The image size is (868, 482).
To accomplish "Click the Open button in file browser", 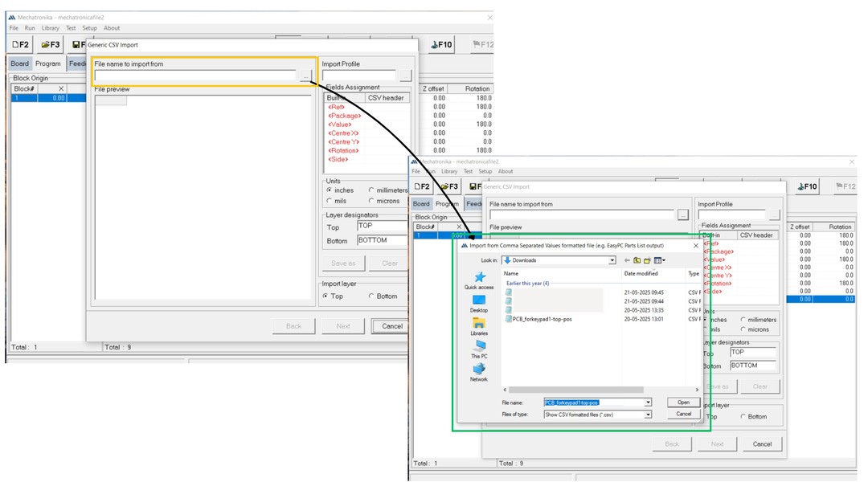I will point(684,402).
